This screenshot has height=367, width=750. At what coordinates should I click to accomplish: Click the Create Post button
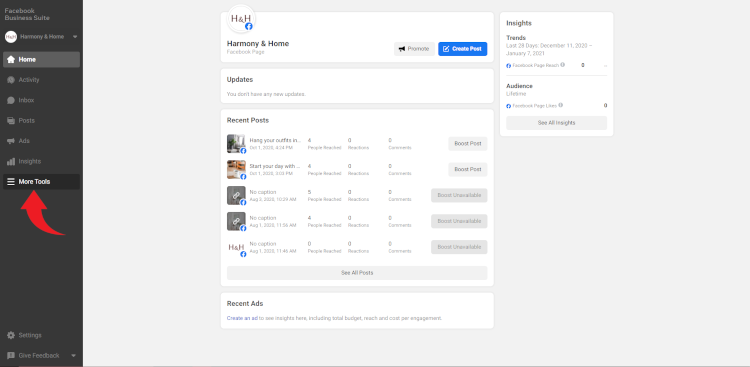[x=463, y=49]
